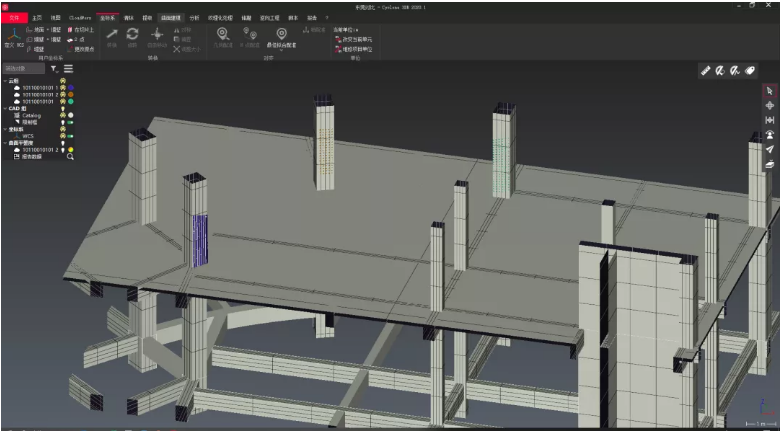This screenshot has height=433, width=780.
Task: Click the ruler measure icon
Action: tap(706, 71)
